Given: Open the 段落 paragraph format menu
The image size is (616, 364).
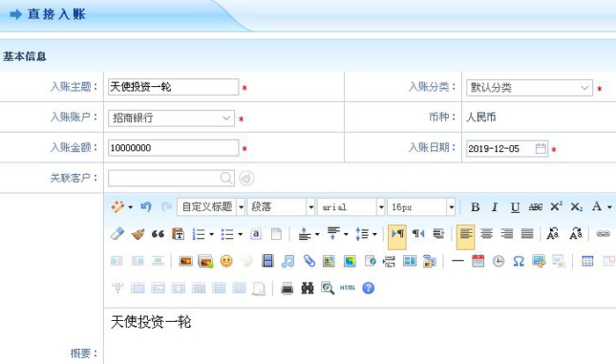Looking at the screenshot, I should click(281, 207).
